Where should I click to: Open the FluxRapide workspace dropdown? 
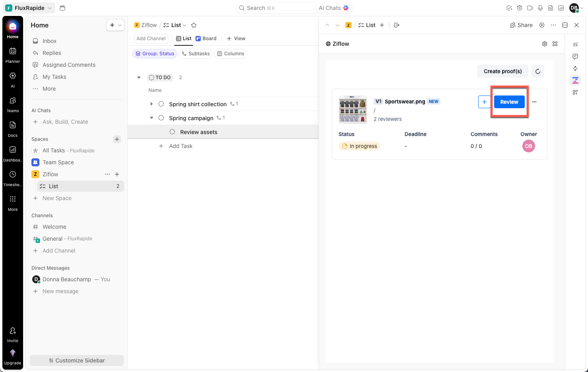[29, 8]
